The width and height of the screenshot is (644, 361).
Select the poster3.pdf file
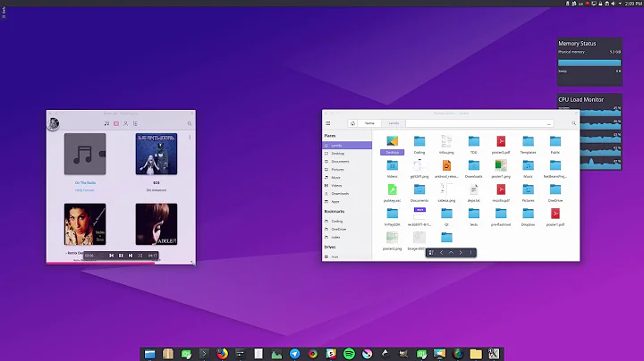tap(501, 141)
